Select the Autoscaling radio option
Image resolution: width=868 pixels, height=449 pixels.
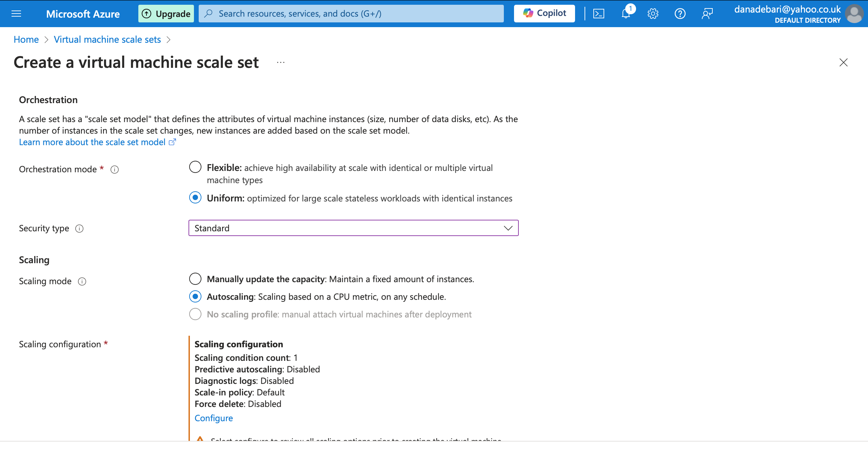point(195,296)
